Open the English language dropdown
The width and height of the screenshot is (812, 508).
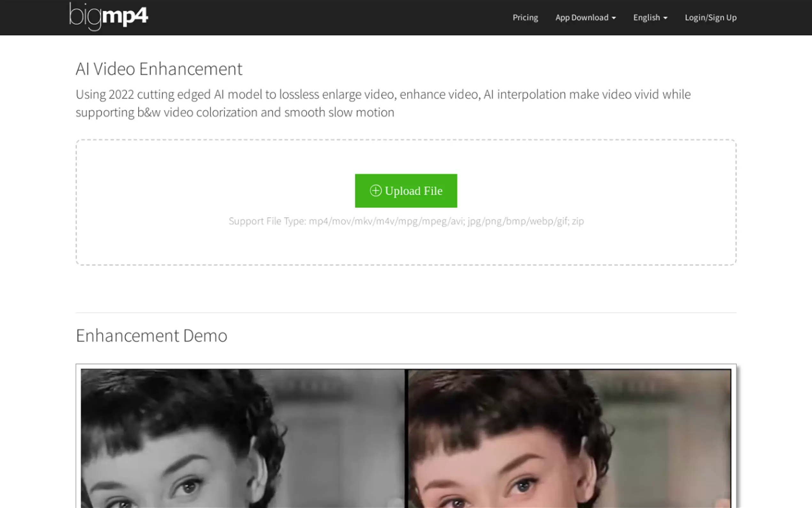click(646, 18)
